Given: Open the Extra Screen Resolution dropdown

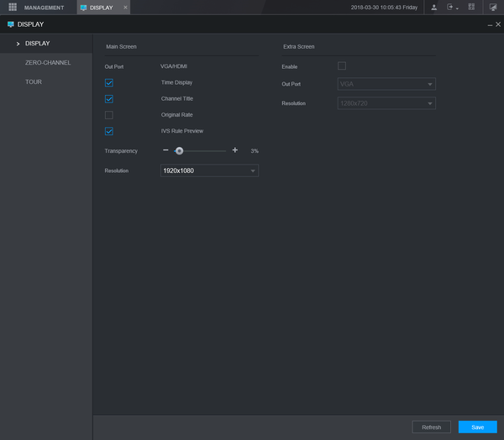Looking at the screenshot, I should [x=386, y=103].
